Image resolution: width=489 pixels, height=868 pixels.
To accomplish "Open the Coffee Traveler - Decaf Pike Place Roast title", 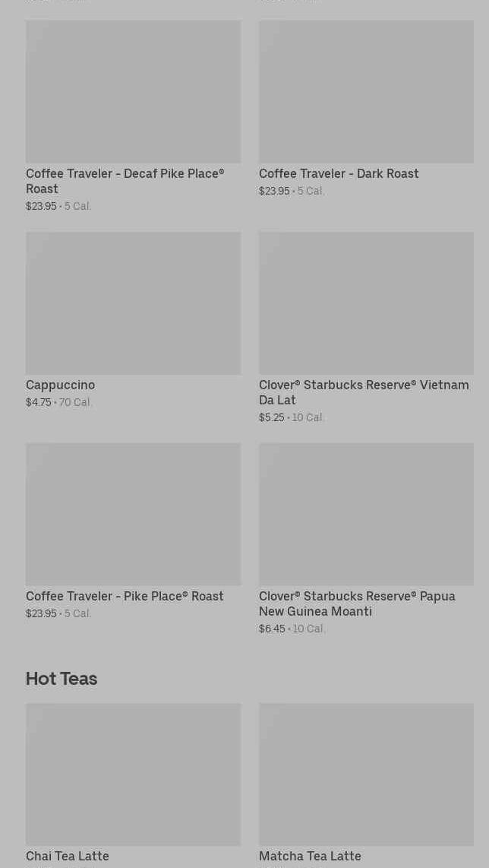I will point(125,181).
